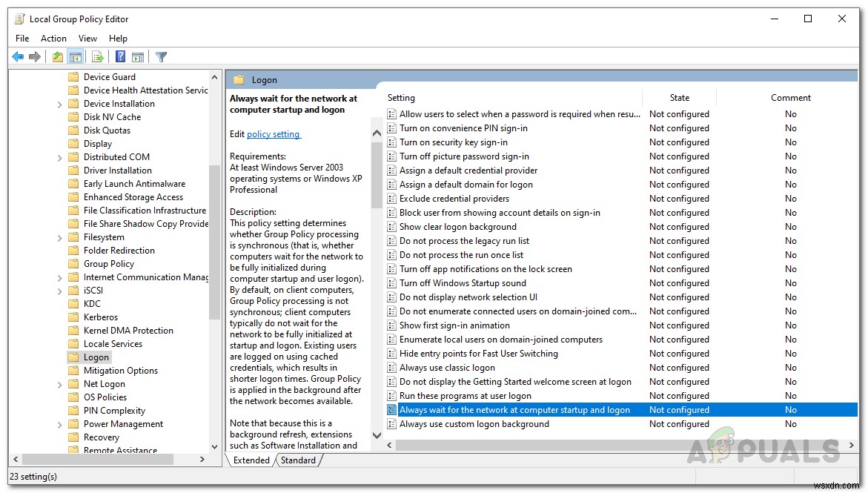Click the Recovery folder icon in tree

(x=73, y=437)
